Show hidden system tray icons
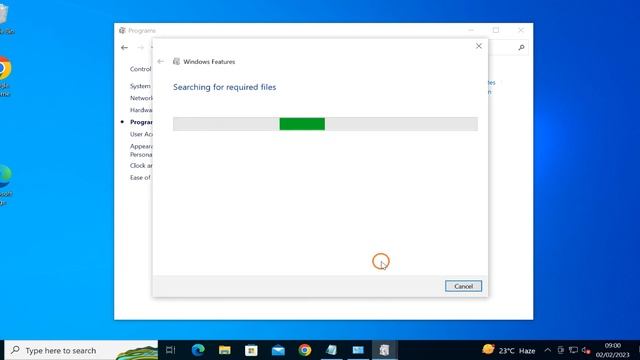 [x=548, y=350]
